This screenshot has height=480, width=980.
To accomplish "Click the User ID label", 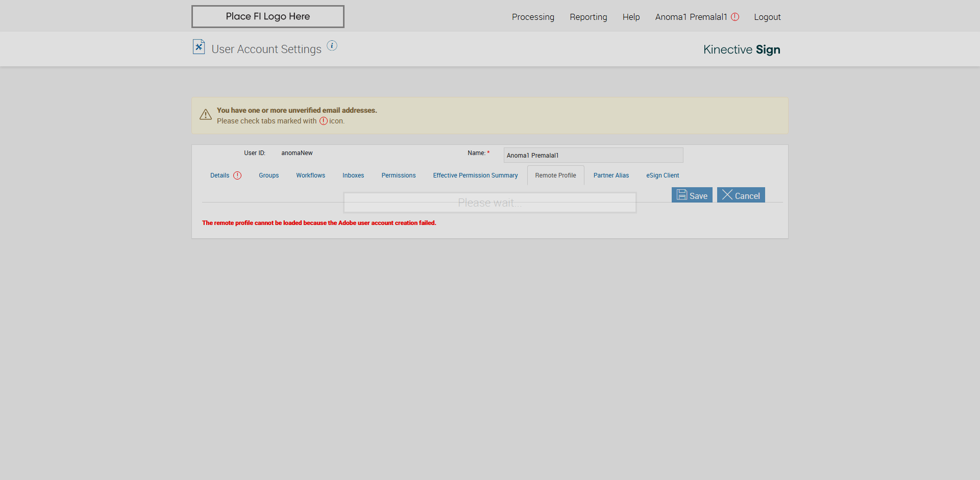I will click(x=255, y=153).
